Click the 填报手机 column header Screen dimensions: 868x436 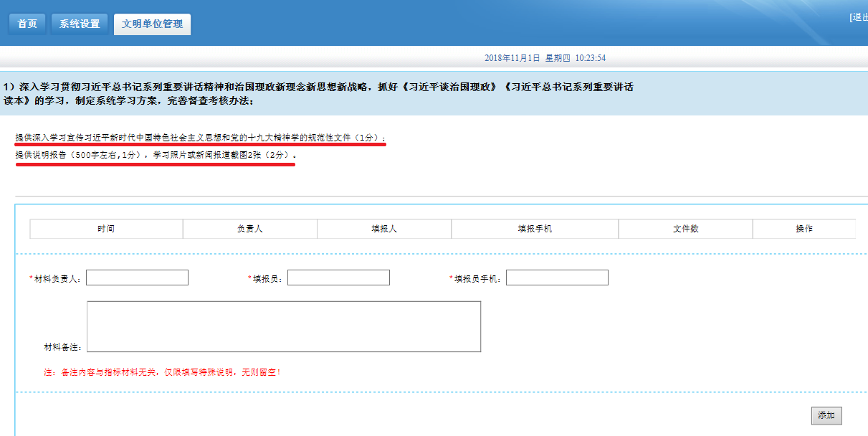535,229
